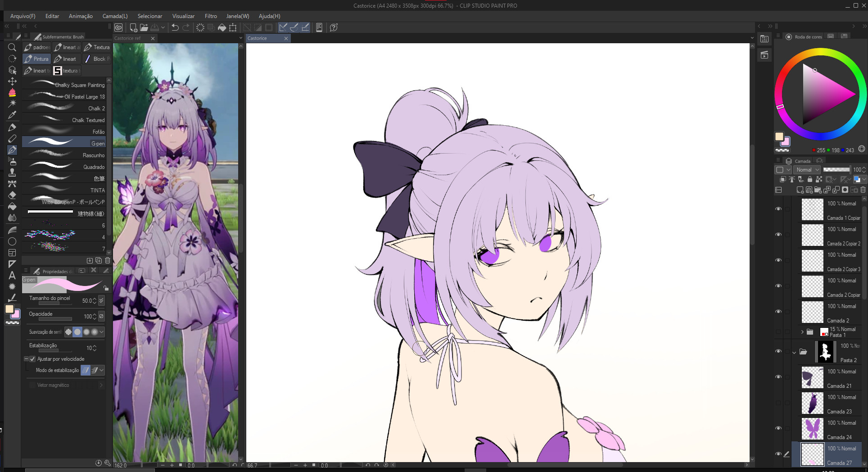
Task: Click the layer lock icon
Action: [x=810, y=179]
